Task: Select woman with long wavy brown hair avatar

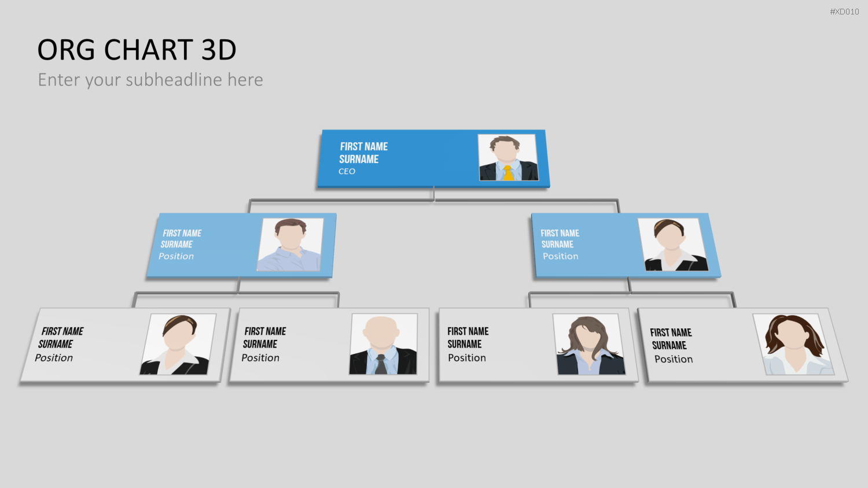Action: (589, 344)
